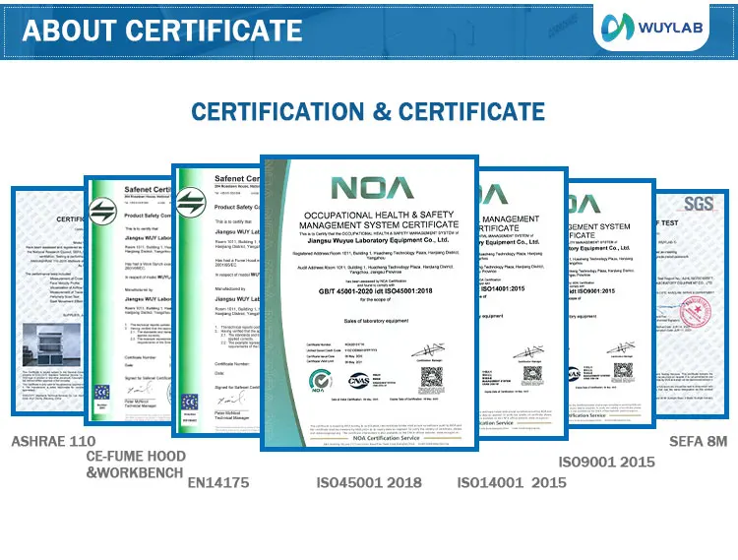Click the 'CE-FUME HOOD &WORKBENCH' caption
This screenshot has height=560, width=738.
(x=136, y=464)
